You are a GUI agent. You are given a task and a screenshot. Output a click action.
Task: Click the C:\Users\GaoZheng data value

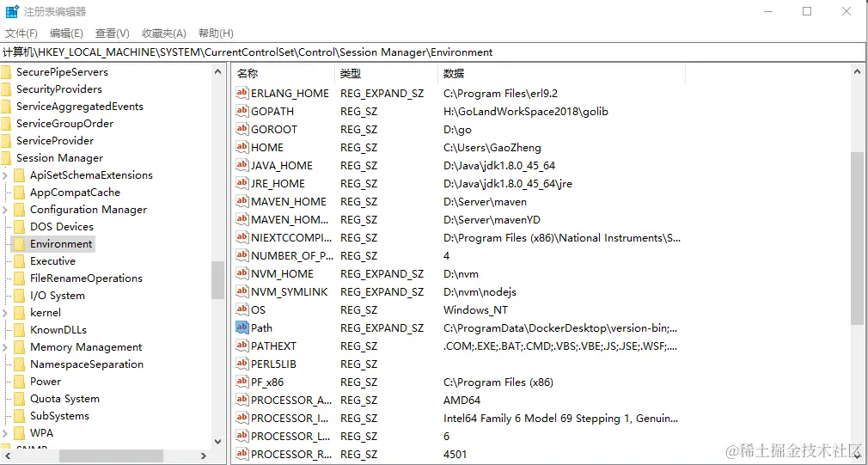[x=492, y=147]
